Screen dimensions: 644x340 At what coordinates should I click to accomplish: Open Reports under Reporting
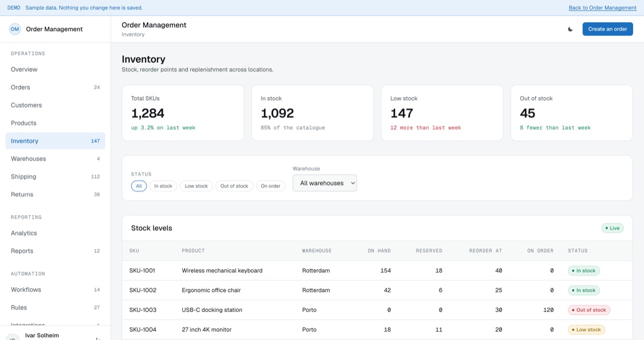point(55,251)
